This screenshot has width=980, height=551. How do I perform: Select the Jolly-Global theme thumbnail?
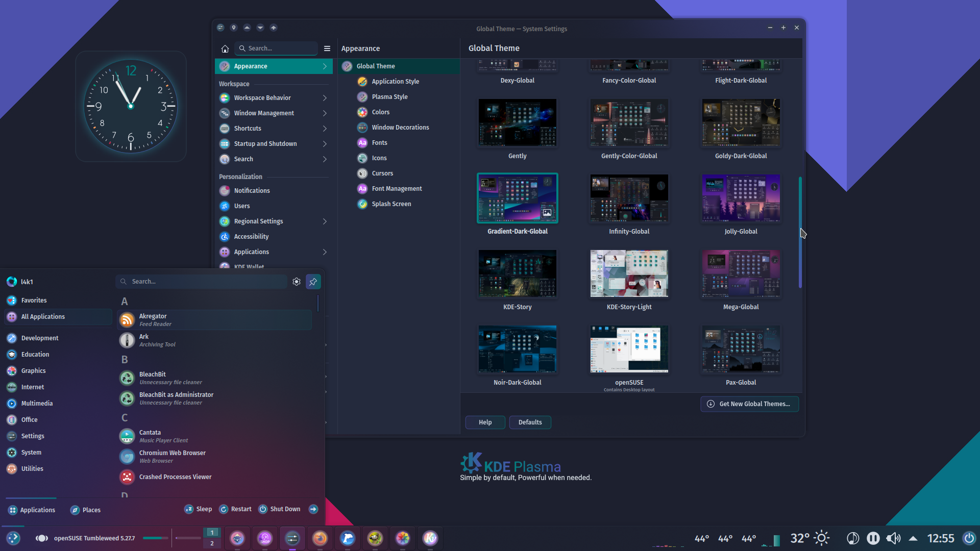(x=741, y=198)
